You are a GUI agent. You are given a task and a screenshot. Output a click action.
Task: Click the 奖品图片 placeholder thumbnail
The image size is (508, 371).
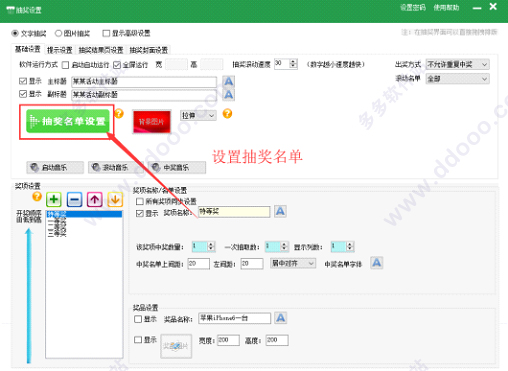pos(176,346)
